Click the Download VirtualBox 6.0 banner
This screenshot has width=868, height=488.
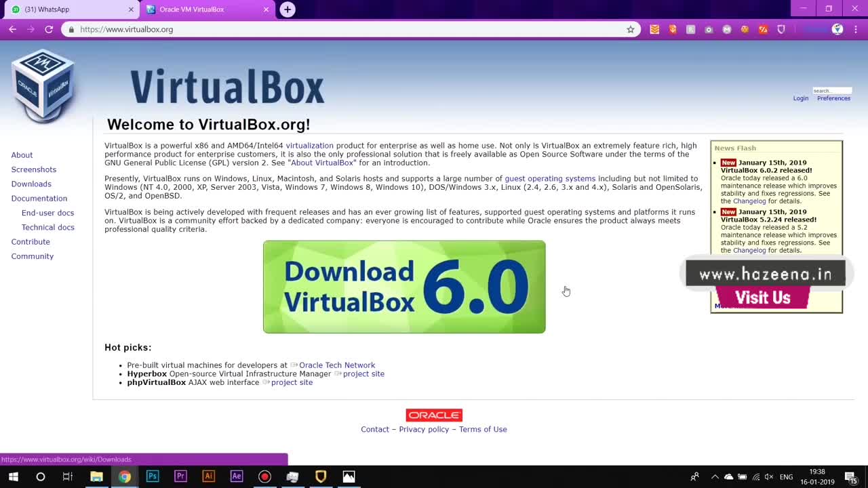404,287
